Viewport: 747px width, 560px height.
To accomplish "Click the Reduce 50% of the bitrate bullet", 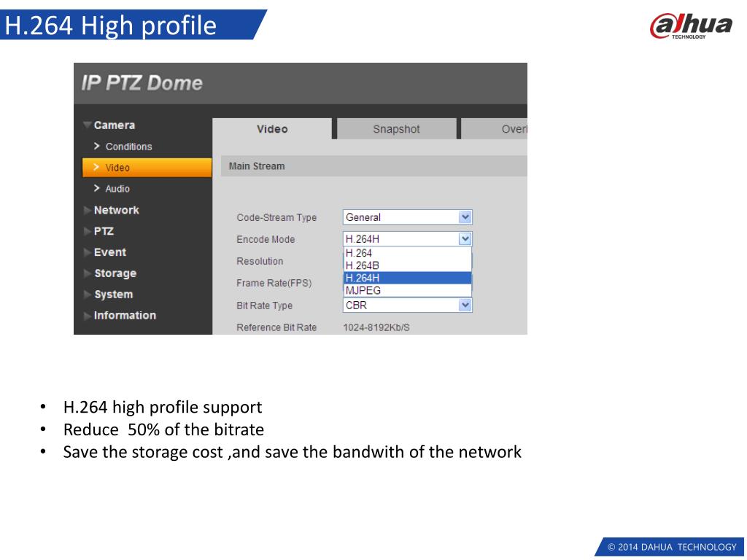I will tap(163, 429).
